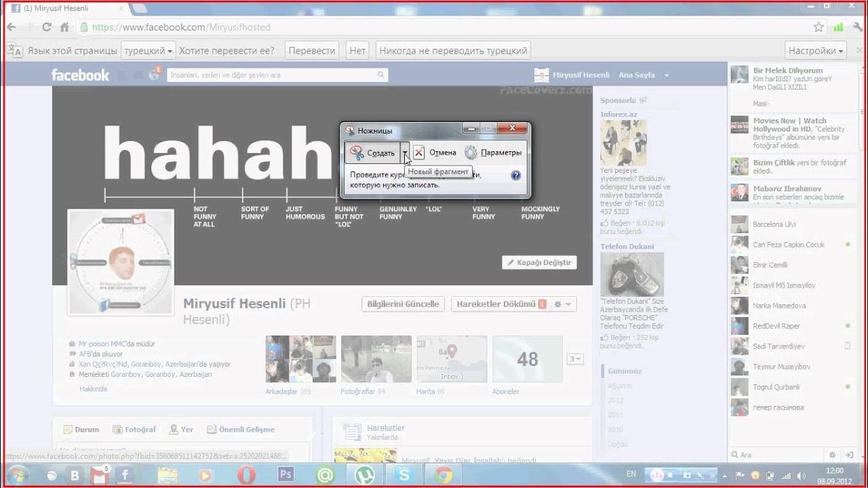
Task: Open Facebook notifications globe icon
Action: click(154, 75)
